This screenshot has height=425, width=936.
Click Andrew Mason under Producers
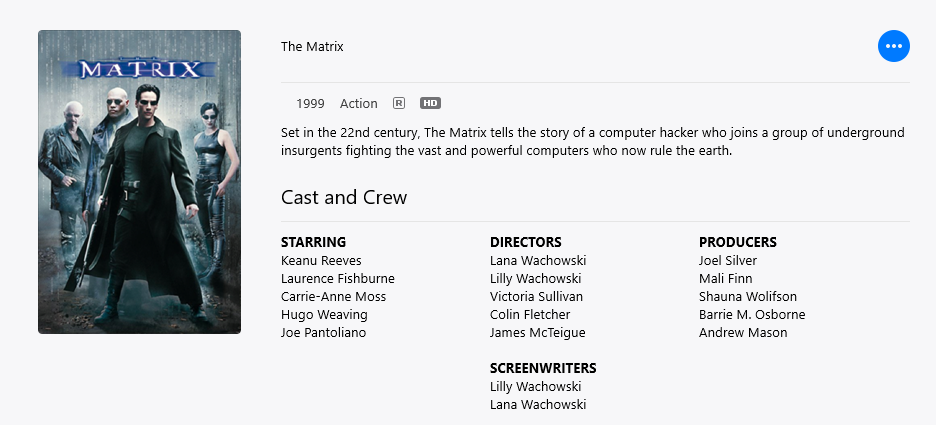pyautogui.click(x=743, y=332)
